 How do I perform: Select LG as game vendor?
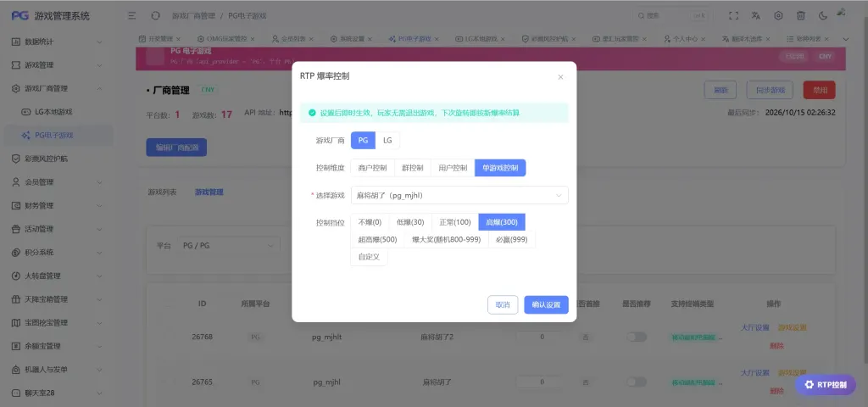(387, 140)
